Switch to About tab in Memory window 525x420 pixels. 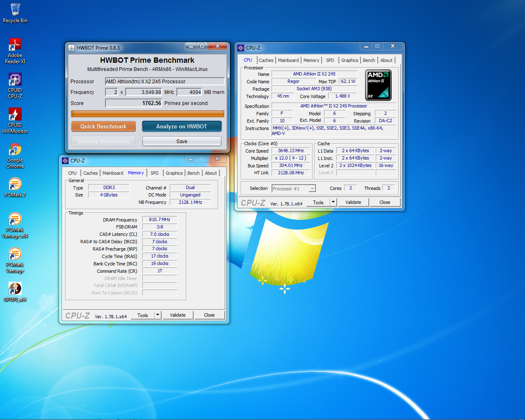pyautogui.click(x=211, y=173)
